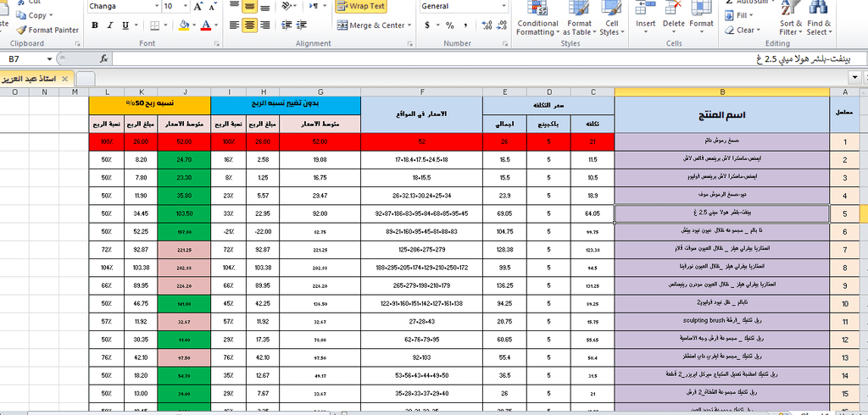Click the اسم المنتج header cell
Screen dimensions: 868x415
(722, 114)
